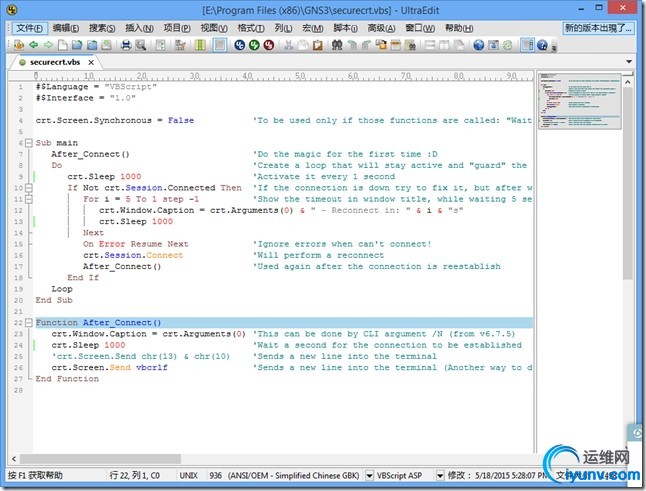646x491 pixels.
Task: Click the horizontal scrollbar thumb
Action: [x=100, y=458]
